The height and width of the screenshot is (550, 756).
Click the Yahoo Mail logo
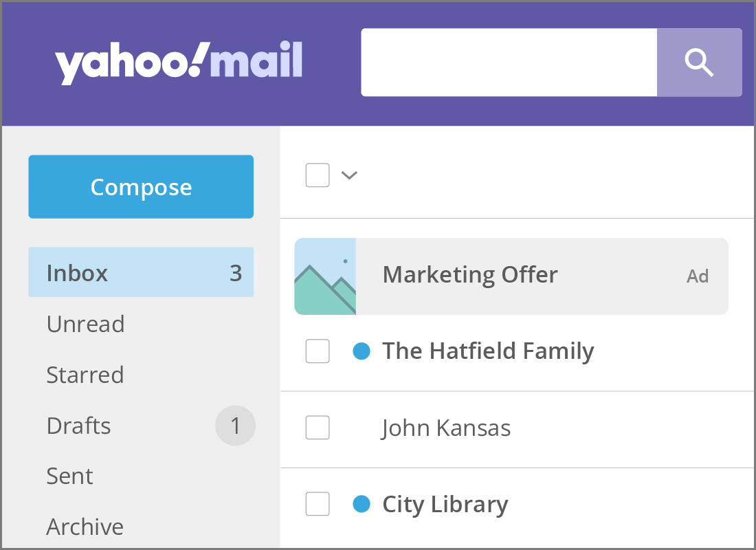pos(179,63)
